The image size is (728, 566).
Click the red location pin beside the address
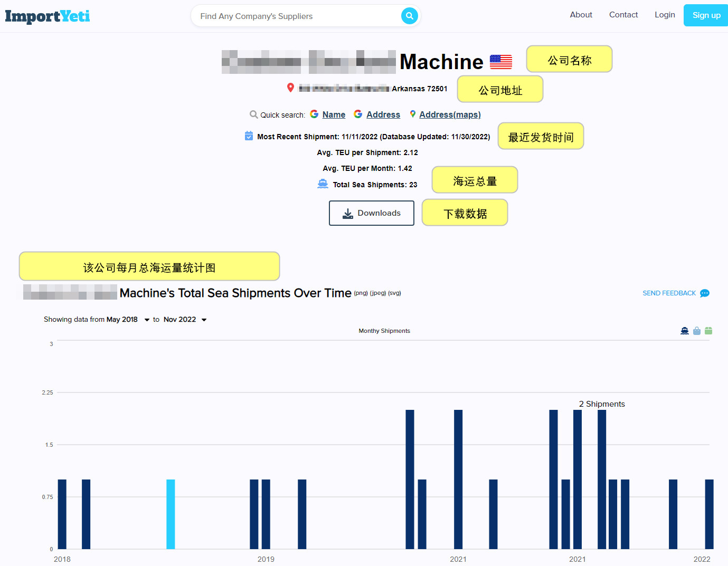click(291, 88)
